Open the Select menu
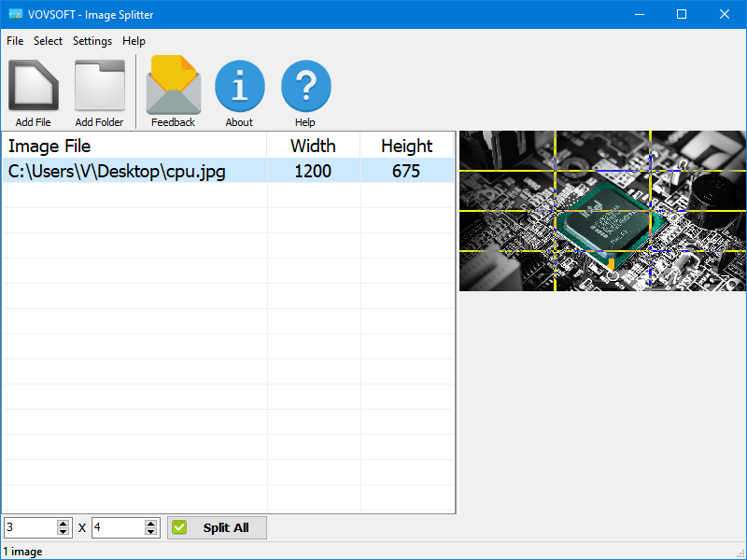 (48, 41)
